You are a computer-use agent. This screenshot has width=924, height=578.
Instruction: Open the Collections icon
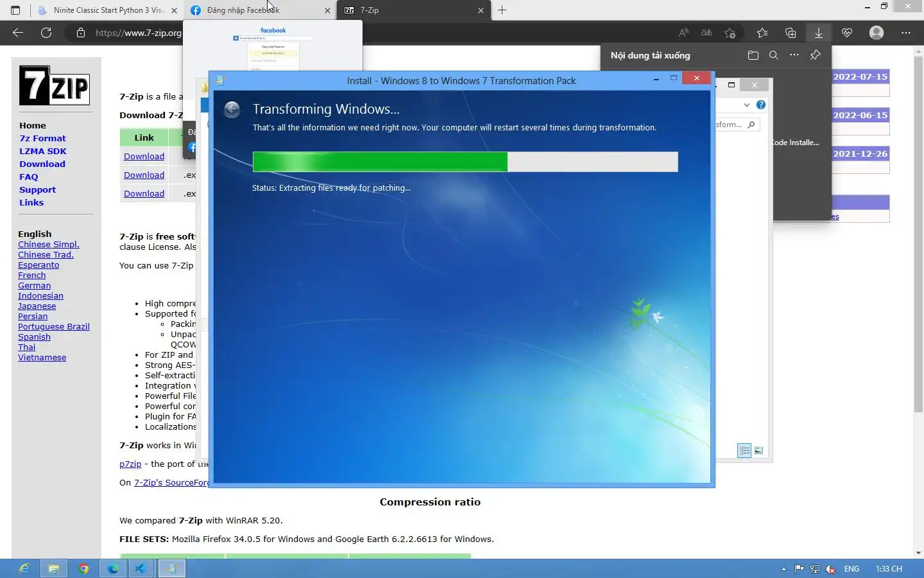[791, 33]
